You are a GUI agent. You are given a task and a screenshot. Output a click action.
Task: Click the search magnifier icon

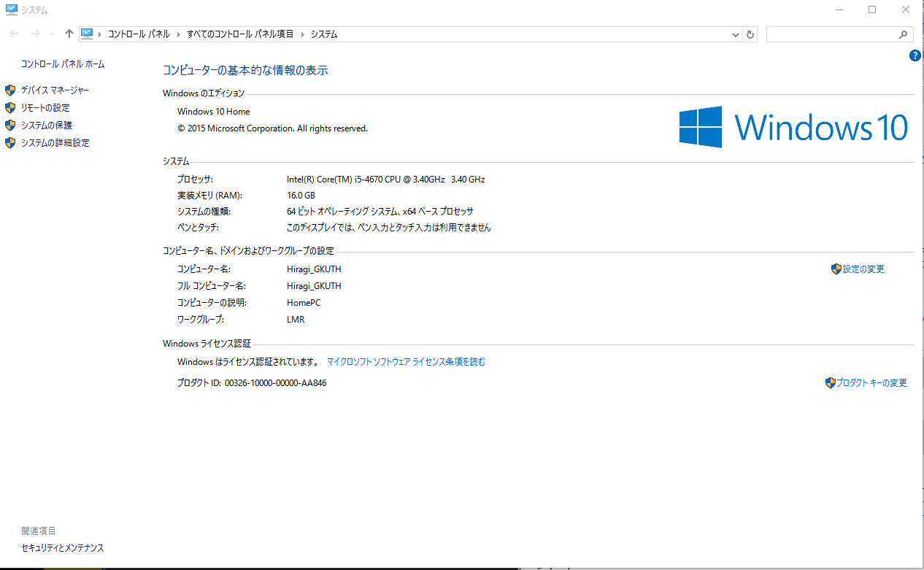(x=904, y=34)
